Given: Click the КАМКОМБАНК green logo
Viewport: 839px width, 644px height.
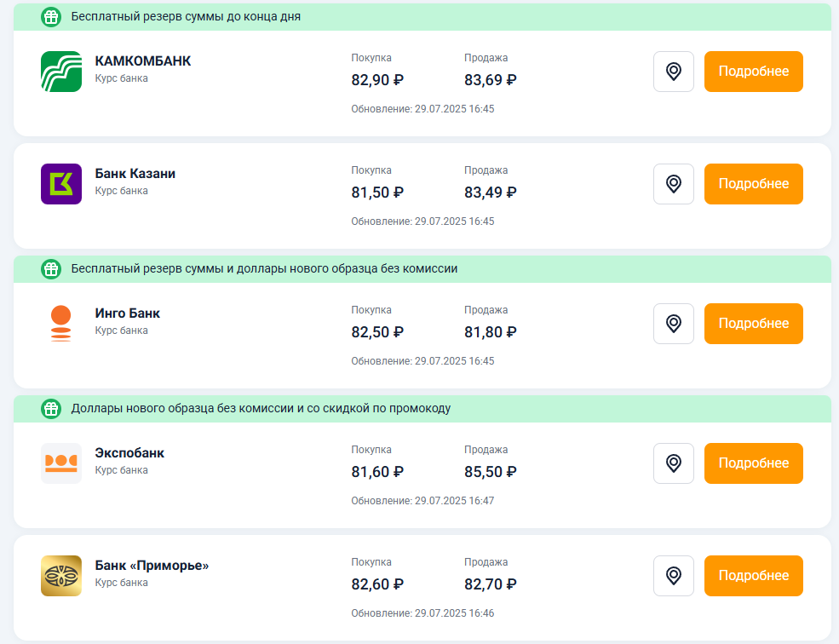Looking at the screenshot, I should (x=61, y=72).
